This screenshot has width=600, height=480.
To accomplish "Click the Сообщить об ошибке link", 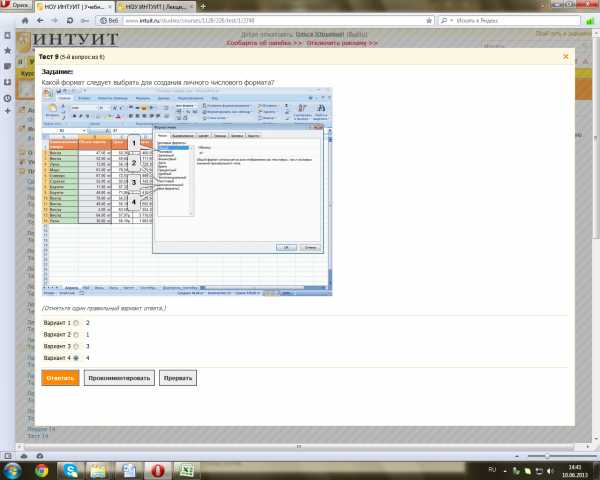I will (x=264, y=43).
